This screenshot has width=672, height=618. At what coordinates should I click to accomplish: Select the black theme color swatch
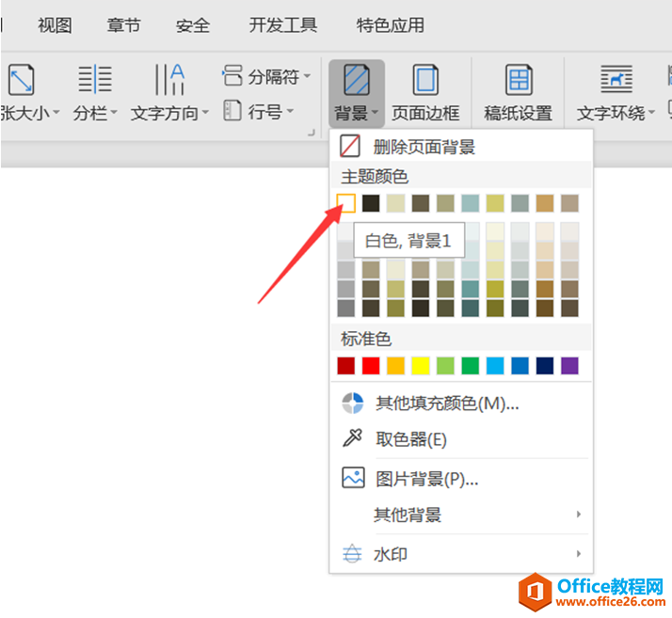pyautogui.click(x=371, y=203)
